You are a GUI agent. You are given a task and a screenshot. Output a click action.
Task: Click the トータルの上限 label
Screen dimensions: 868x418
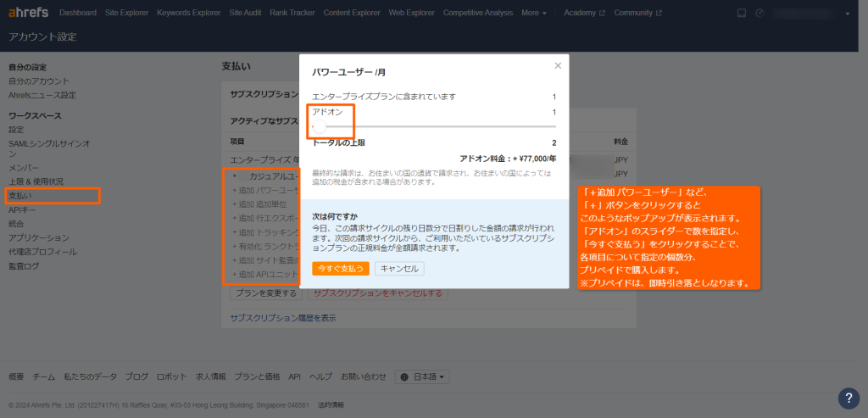tap(339, 142)
